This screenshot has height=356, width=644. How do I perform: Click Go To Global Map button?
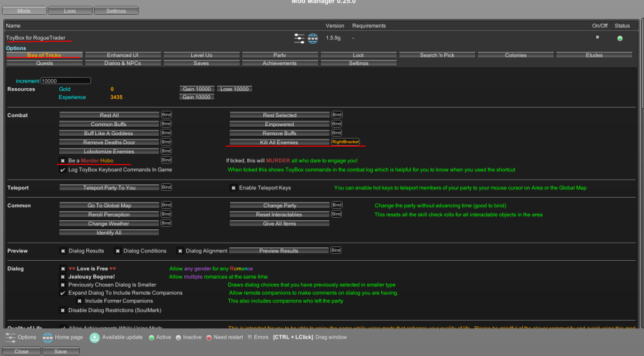point(109,205)
